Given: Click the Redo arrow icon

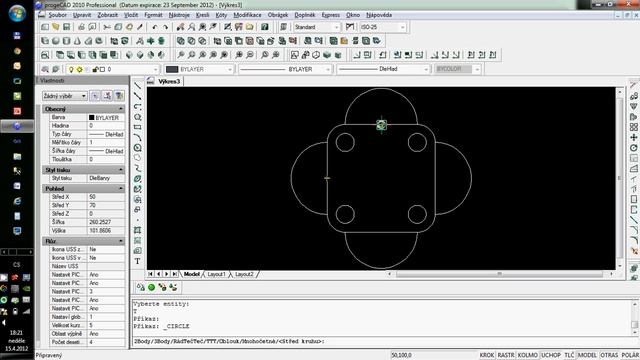Looking at the screenshot, I should (165, 27).
